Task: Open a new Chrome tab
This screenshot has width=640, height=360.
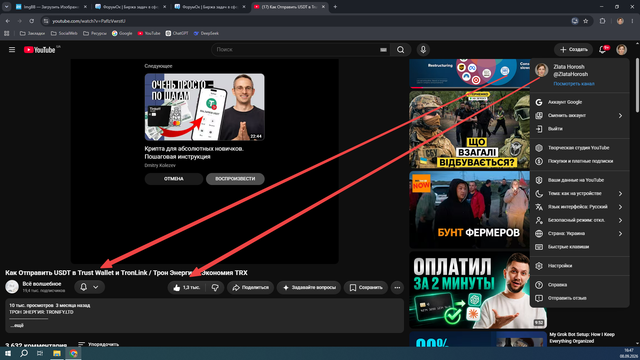Action: click(x=335, y=7)
